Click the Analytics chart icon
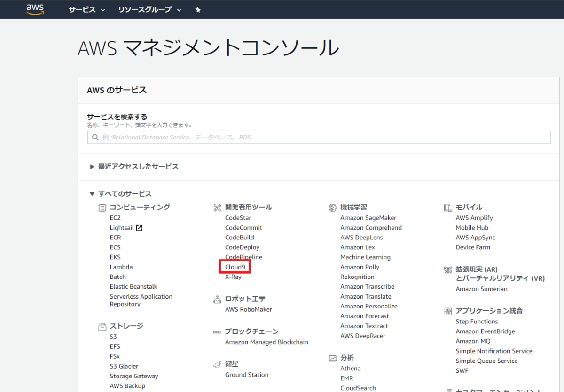This screenshot has height=392, width=564. [x=333, y=358]
